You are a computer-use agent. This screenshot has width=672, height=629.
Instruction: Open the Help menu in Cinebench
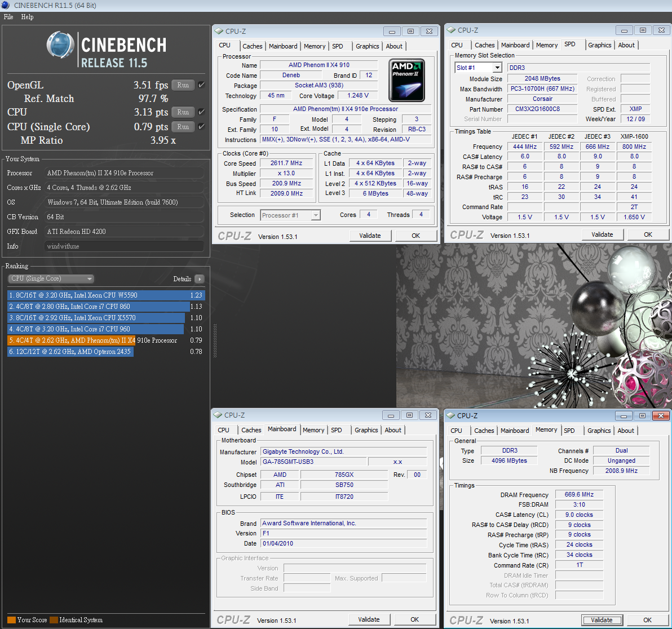pos(27,17)
